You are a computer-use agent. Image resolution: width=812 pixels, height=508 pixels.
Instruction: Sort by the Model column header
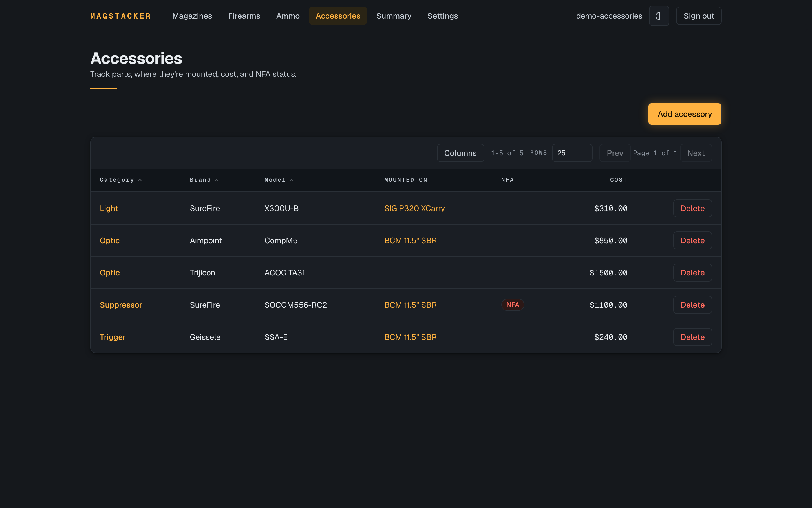279,180
